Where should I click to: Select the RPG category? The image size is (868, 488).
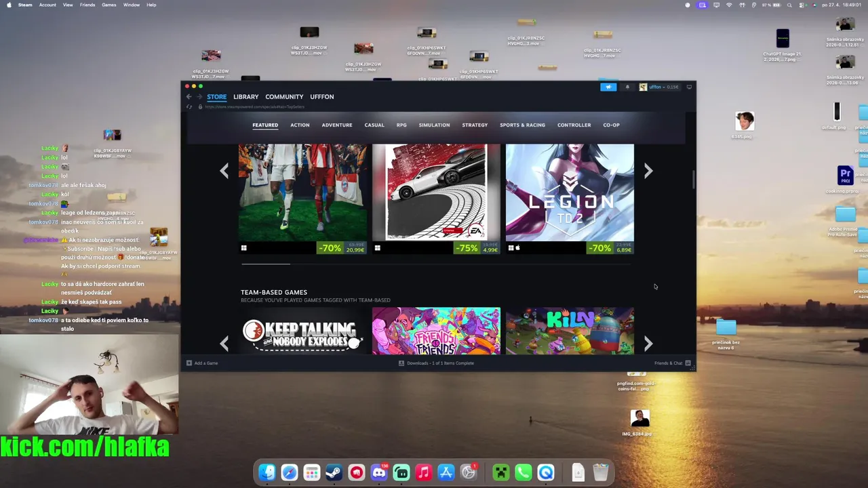pos(401,125)
